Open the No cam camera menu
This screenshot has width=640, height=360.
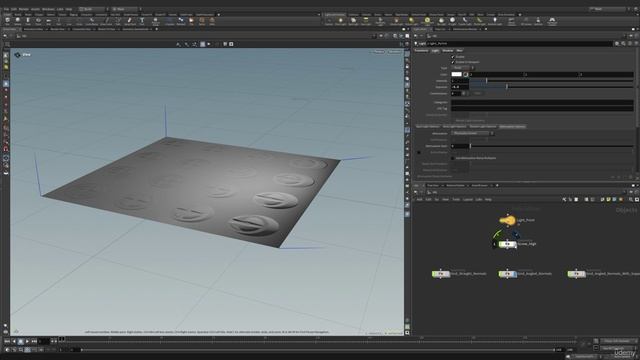point(395,52)
